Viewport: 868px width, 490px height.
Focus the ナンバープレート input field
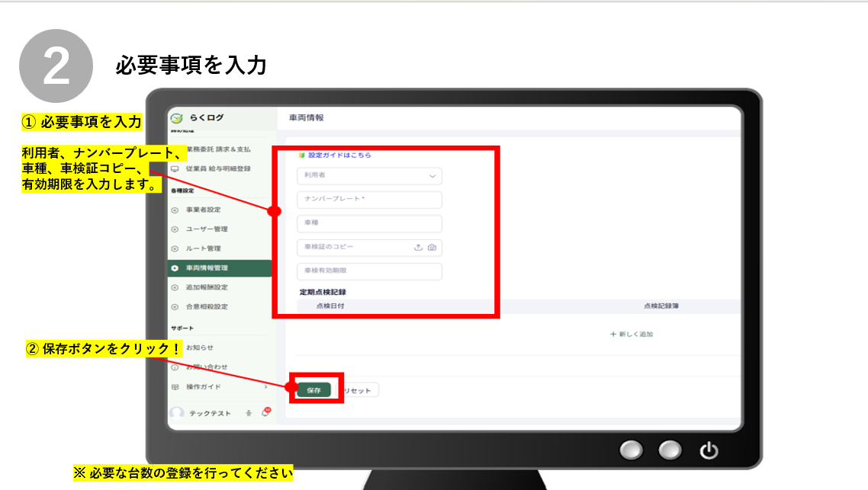(369, 200)
